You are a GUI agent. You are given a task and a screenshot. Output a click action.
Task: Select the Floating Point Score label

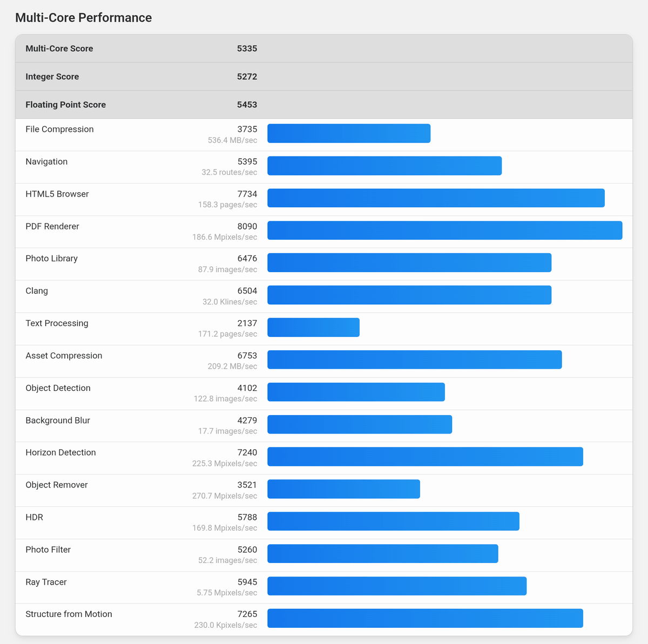point(65,105)
